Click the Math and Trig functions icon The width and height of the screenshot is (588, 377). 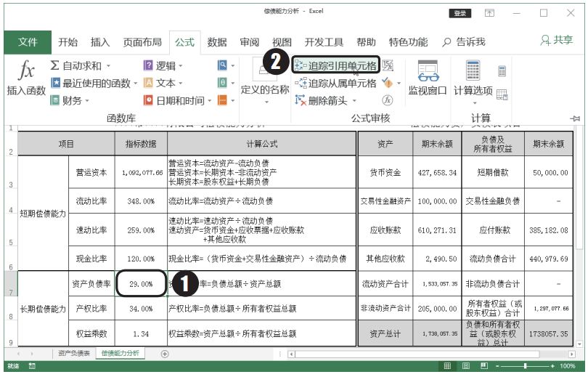click(222, 83)
